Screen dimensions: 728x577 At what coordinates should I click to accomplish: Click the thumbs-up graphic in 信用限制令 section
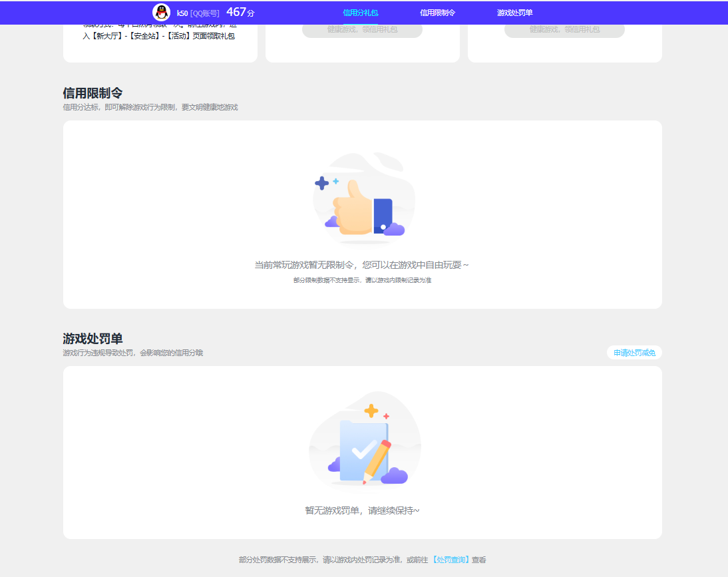353,210
